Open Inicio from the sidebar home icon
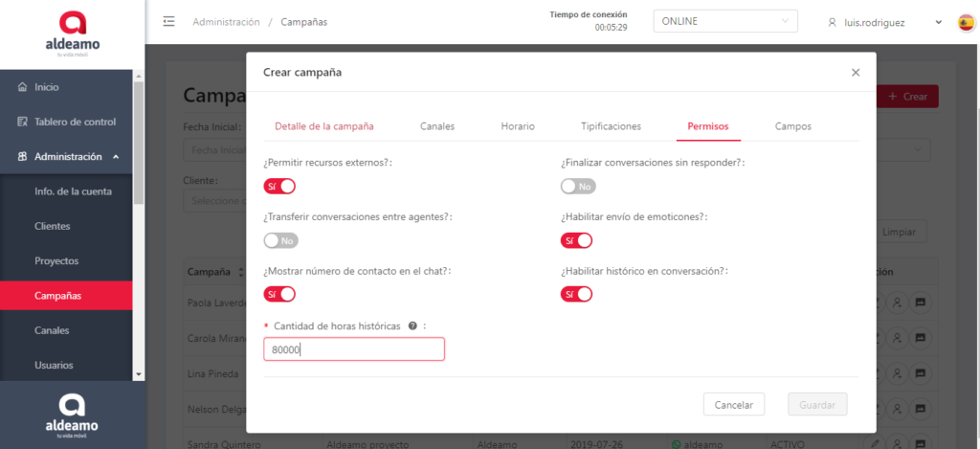 23,87
